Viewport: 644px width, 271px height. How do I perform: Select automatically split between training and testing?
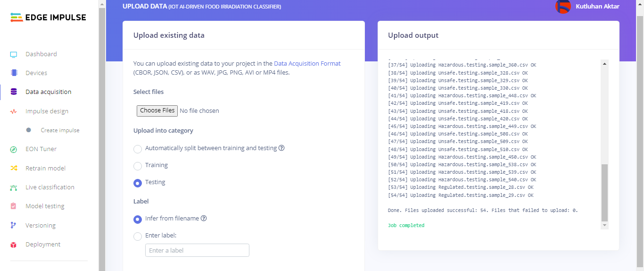point(138,149)
